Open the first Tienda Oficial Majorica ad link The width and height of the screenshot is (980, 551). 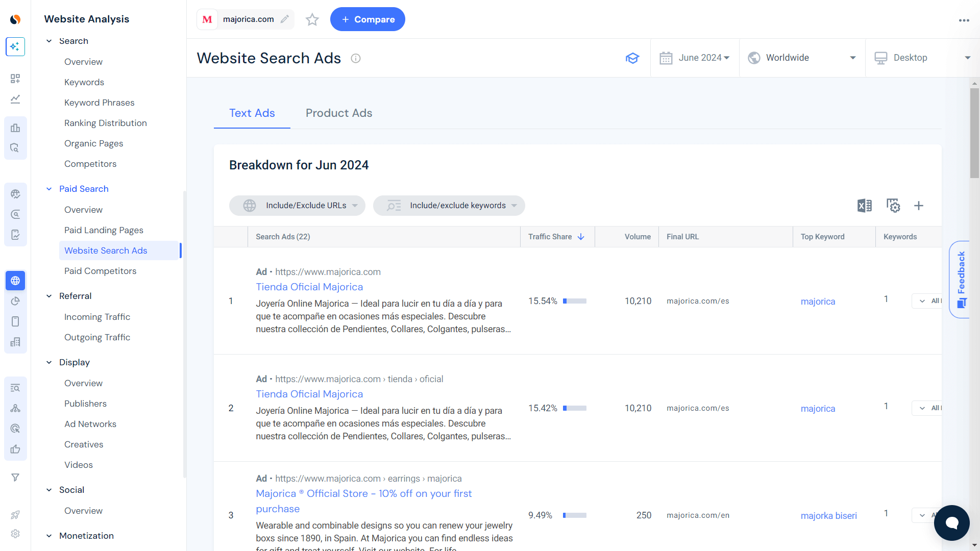pos(309,287)
